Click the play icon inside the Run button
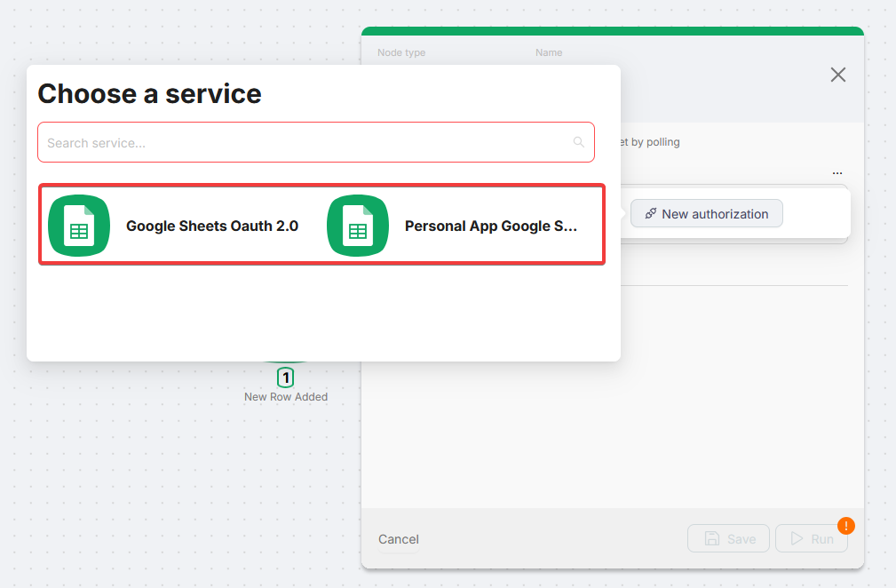Image resolution: width=896 pixels, height=588 pixels. coord(797,538)
